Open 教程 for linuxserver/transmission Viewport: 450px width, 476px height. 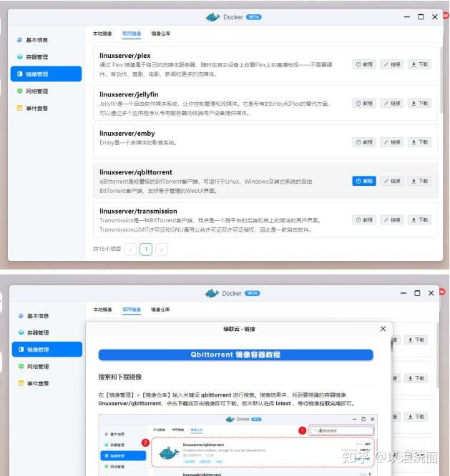coord(364,220)
